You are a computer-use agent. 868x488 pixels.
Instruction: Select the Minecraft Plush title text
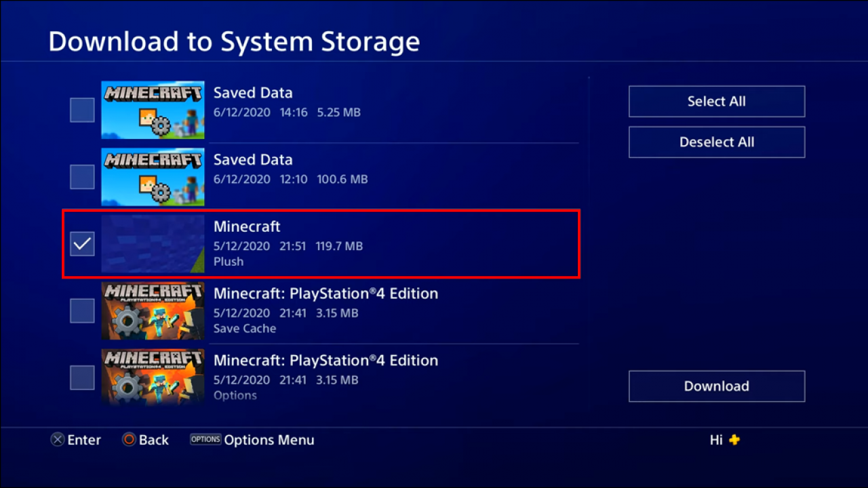coord(247,226)
